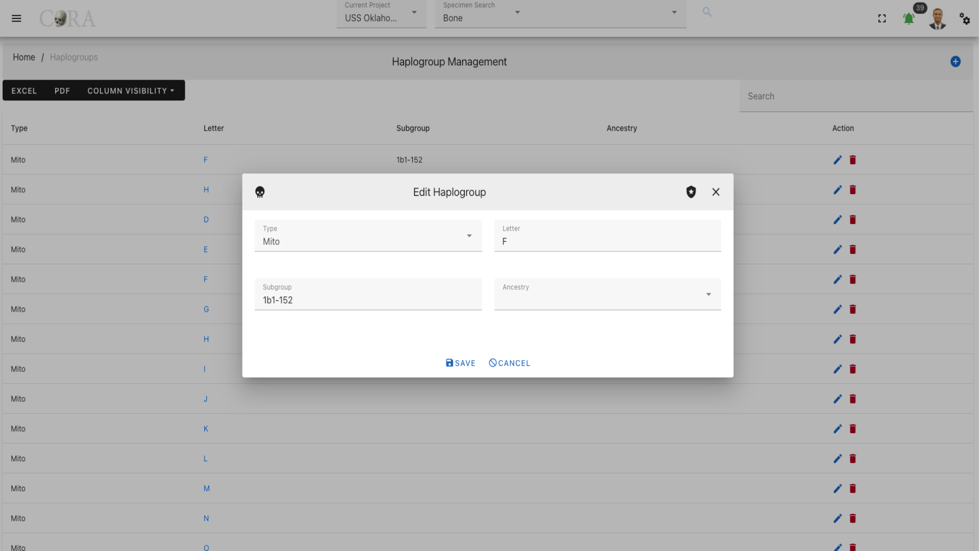
Task: Click the Subgroup input field
Action: click(x=368, y=294)
